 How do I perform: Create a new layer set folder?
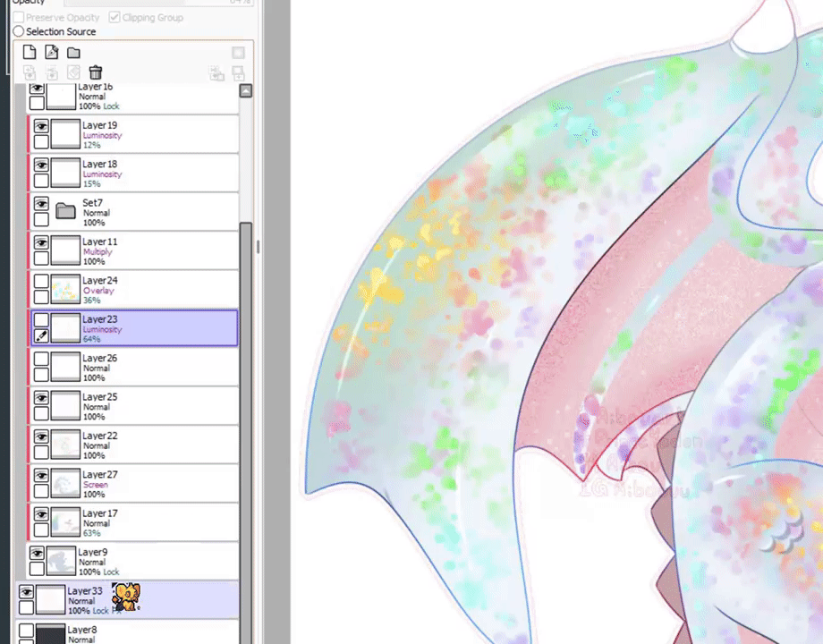(x=73, y=53)
